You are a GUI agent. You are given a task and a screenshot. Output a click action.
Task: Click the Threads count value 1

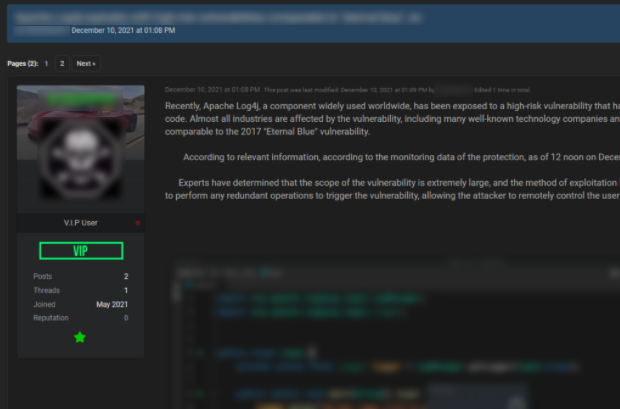pos(126,290)
